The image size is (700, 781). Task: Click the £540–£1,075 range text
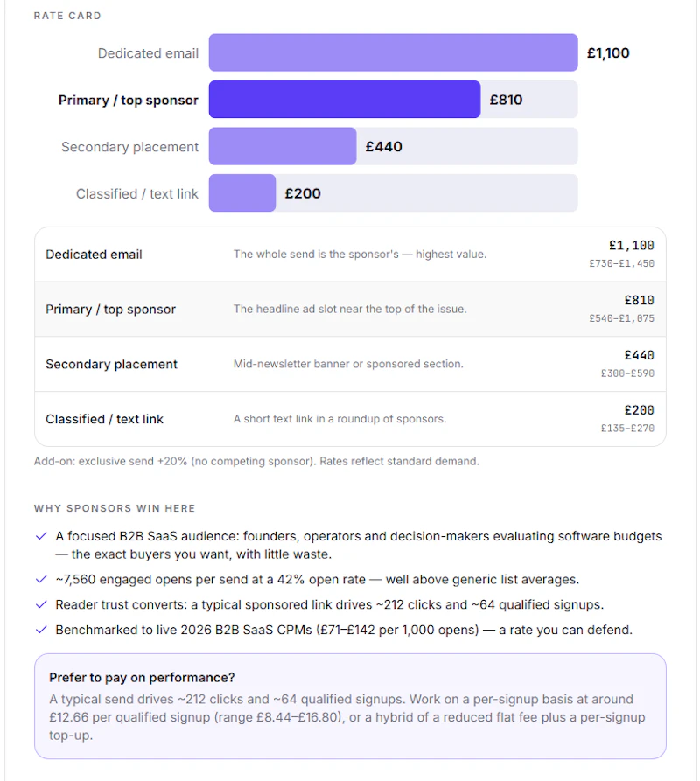tap(622, 318)
